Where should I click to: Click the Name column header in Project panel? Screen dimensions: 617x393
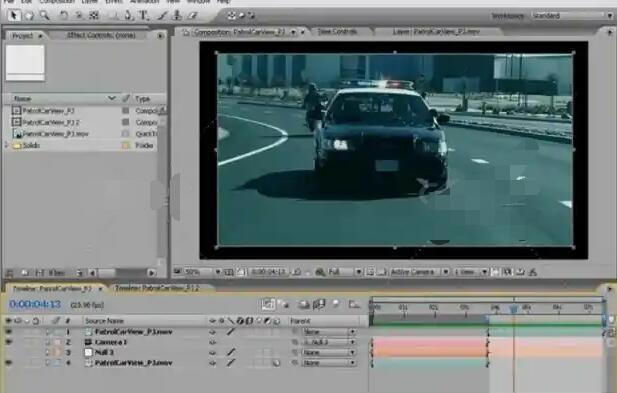(x=22, y=98)
